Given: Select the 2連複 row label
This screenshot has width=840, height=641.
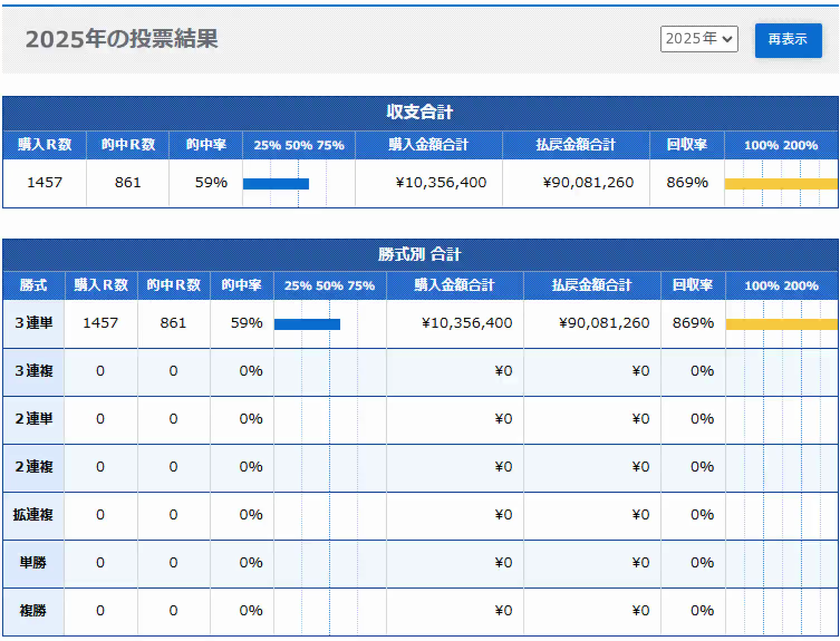Looking at the screenshot, I should (33, 467).
